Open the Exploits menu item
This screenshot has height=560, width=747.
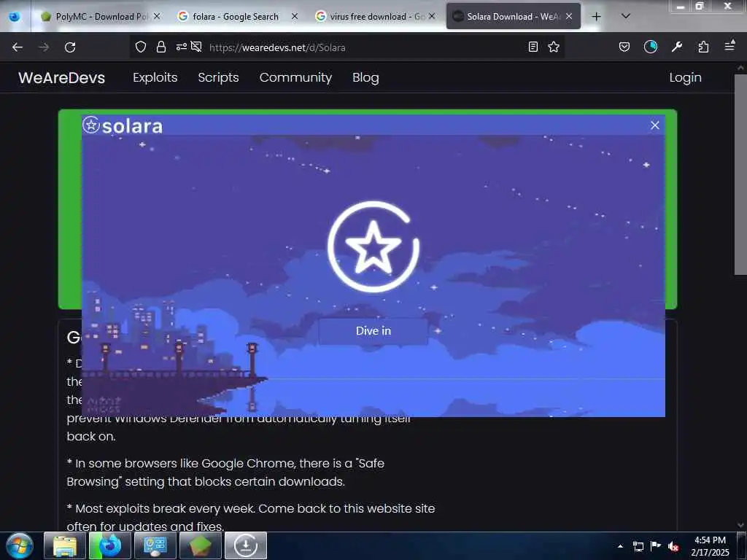coord(155,77)
